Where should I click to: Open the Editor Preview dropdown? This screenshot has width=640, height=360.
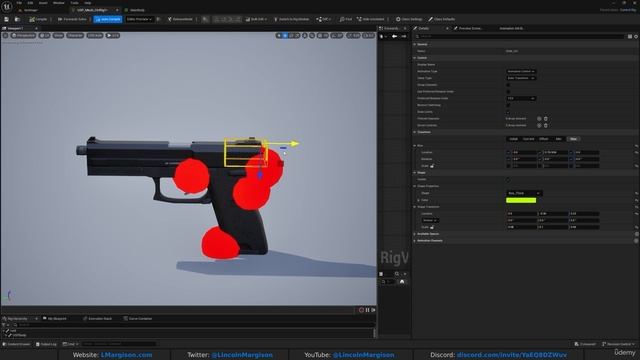click(x=139, y=19)
